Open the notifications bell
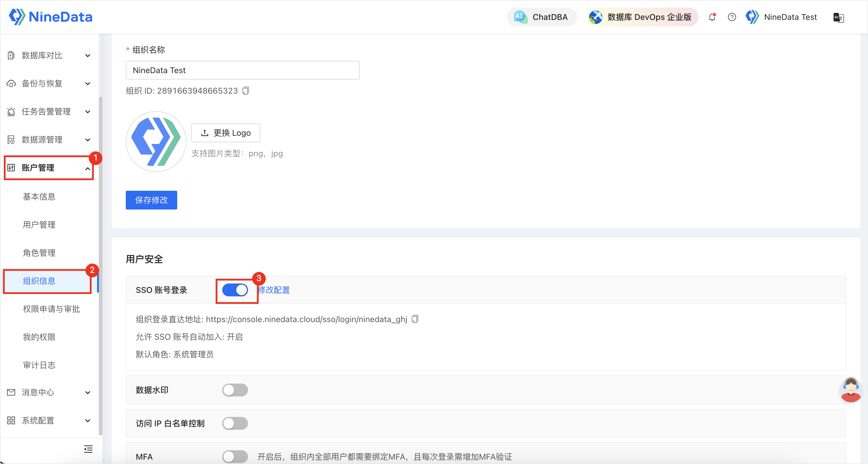868x464 pixels. (712, 17)
